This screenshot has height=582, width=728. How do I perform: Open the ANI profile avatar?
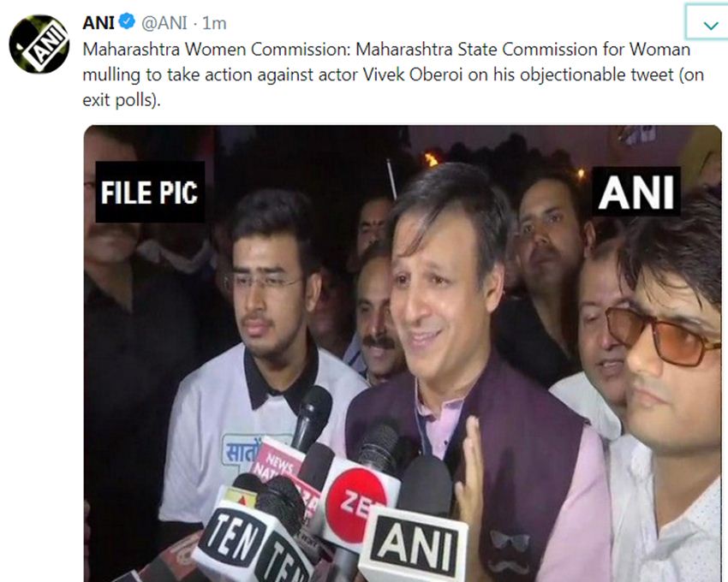point(39,45)
